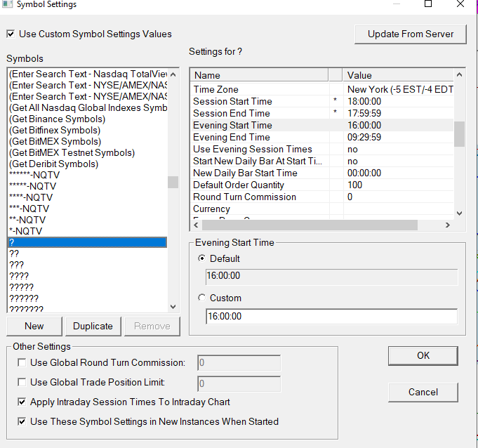The image size is (478, 448).
Task: Toggle Use These Symbol Settings in New Instances
Action: click(x=22, y=421)
